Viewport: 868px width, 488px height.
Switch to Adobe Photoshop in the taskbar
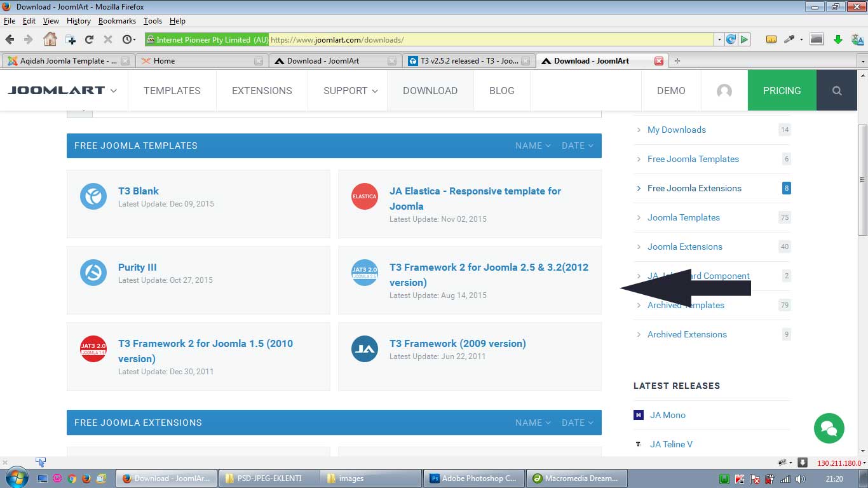(x=474, y=478)
